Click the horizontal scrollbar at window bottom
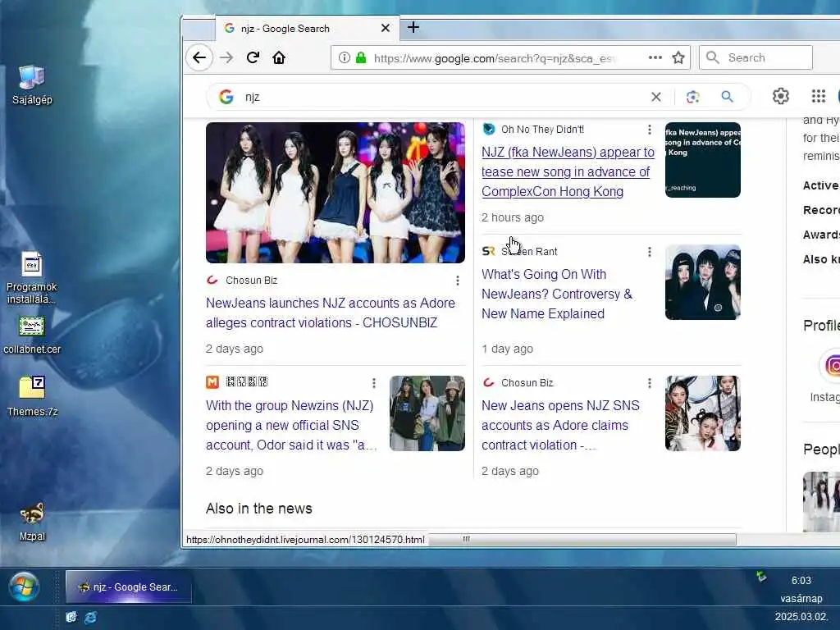840x630 pixels. [x=582, y=540]
